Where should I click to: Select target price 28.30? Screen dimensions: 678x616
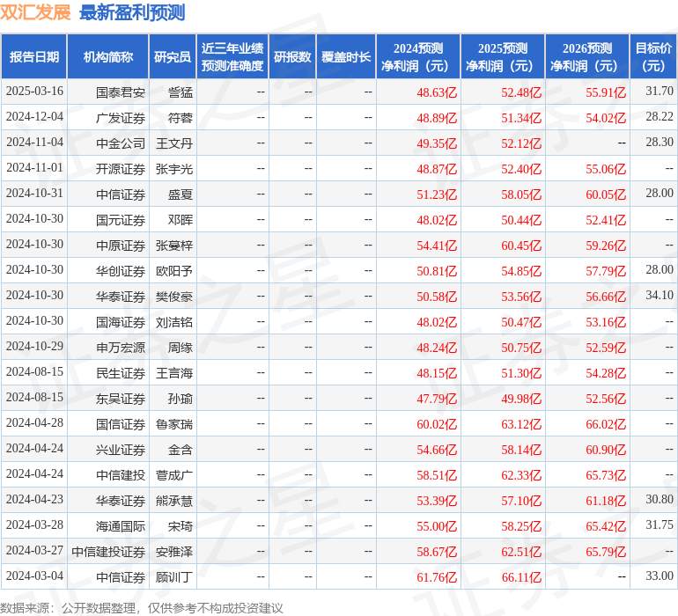[x=660, y=143]
